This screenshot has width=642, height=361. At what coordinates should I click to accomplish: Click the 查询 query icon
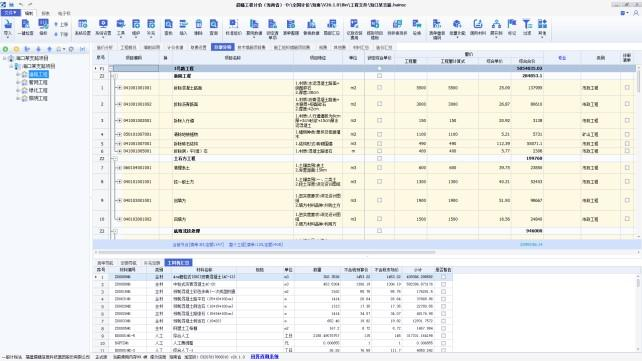[x=214, y=27]
